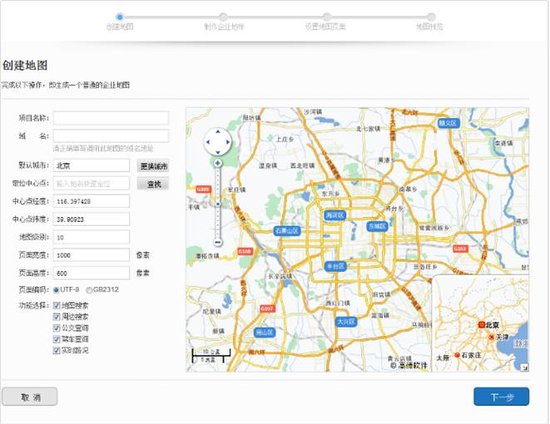Image resolution: width=550 pixels, height=424 pixels.
Task: Select the UTF-8 encoding radio button
Action: tap(56, 290)
